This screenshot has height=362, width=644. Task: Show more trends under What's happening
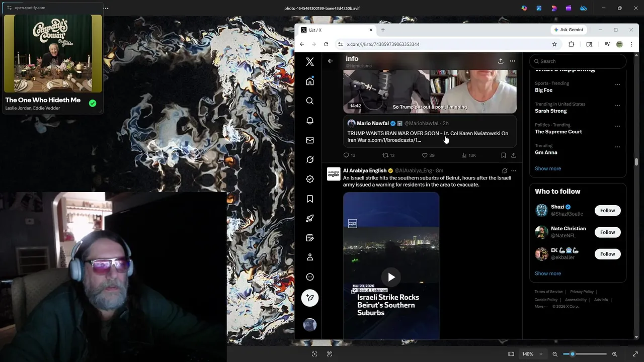pyautogui.click(x=548, y=168)
